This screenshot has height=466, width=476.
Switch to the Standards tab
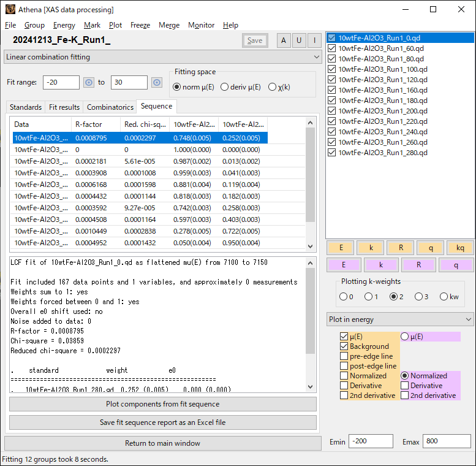click(x=26, y=107)
